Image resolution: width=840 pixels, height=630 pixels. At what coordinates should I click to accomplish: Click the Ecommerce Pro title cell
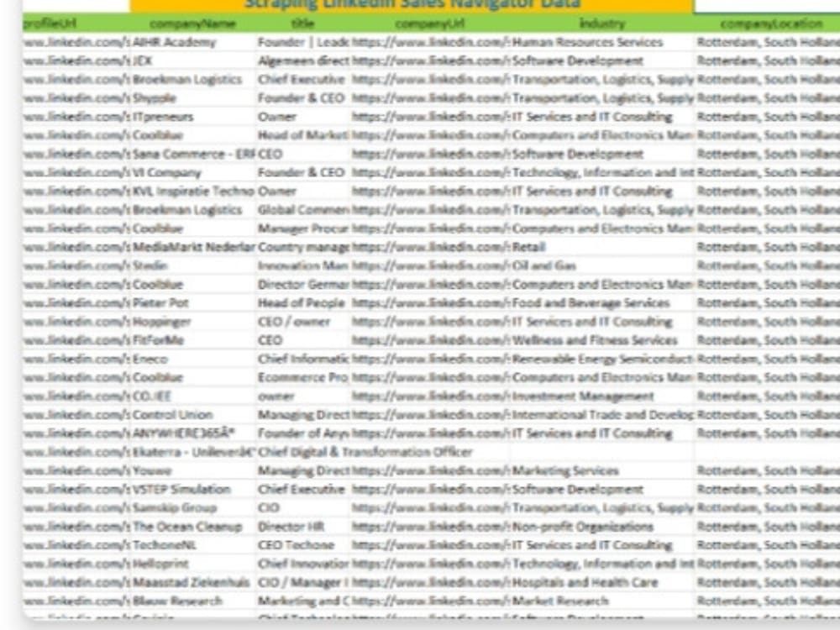tap(303, 378)
